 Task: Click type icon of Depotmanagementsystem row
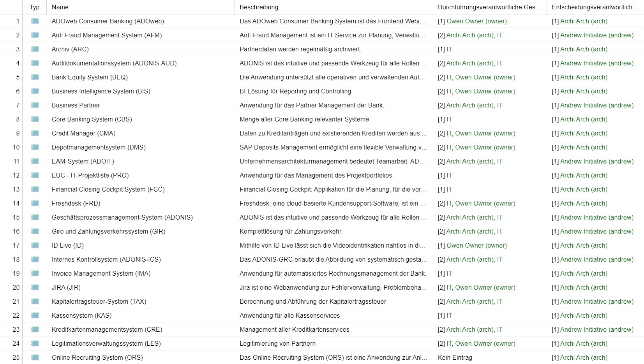click(35, 147)
